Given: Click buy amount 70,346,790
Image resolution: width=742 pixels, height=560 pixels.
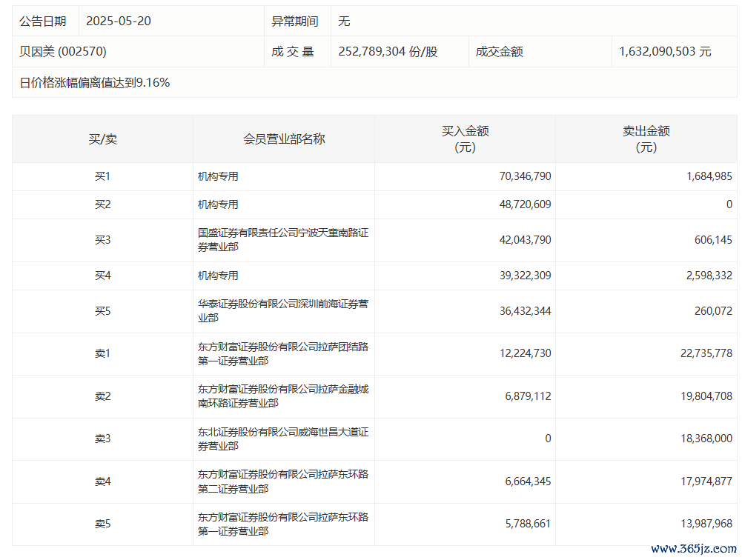Looking at the screenshot, I should [526, 176].
